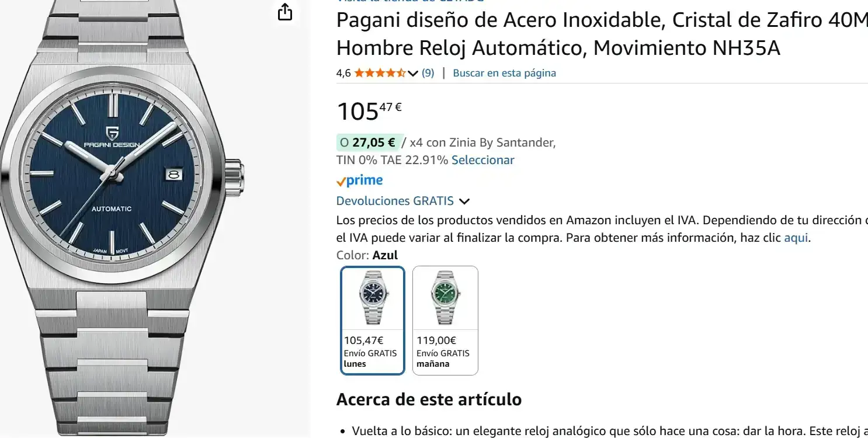
Task: Click Seleccionar for Zinia financing
Action: (482, 160)
